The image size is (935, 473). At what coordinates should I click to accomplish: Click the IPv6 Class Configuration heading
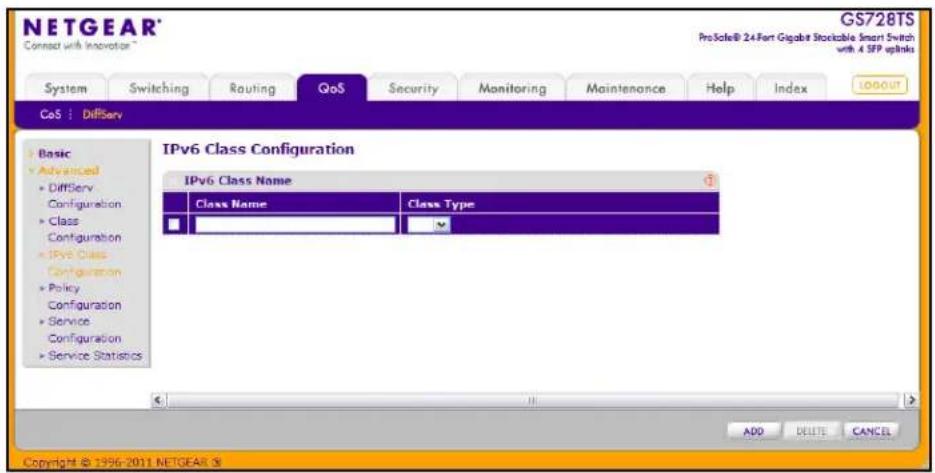coord(258,149)
